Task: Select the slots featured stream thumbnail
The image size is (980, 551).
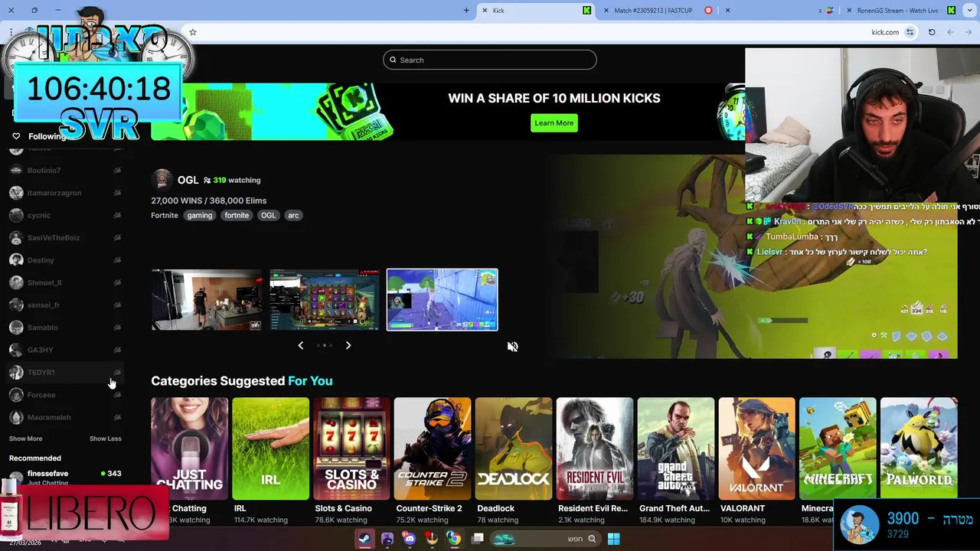Action: click(x=325, y=299)
